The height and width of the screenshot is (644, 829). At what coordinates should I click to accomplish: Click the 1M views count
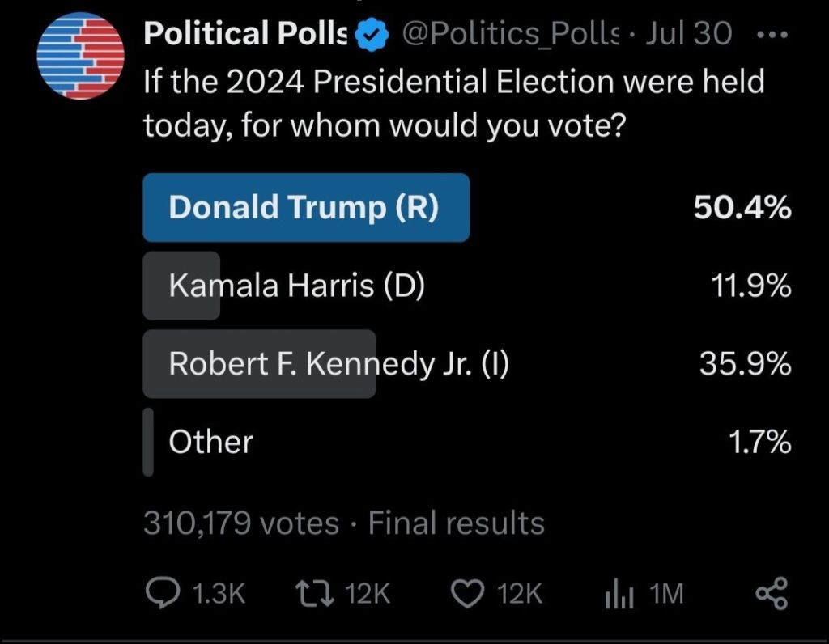point(667,595)
